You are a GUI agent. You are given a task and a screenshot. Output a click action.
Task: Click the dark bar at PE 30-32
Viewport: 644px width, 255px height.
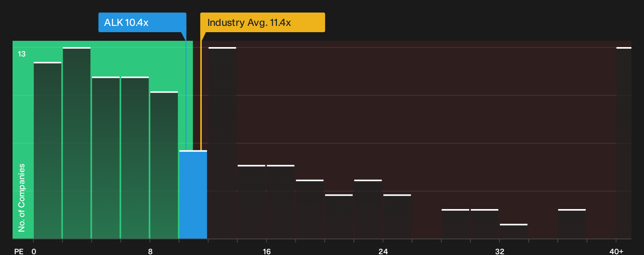[485, 224]
